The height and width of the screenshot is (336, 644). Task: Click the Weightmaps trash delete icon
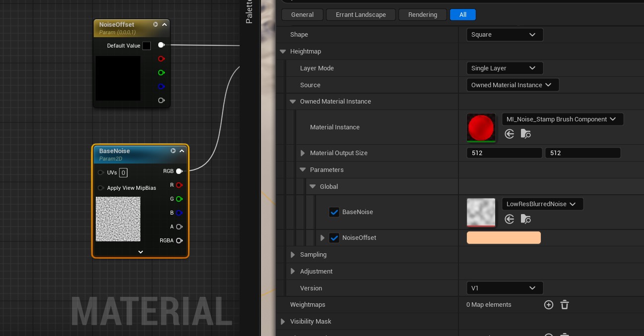[x=564, y=305]
